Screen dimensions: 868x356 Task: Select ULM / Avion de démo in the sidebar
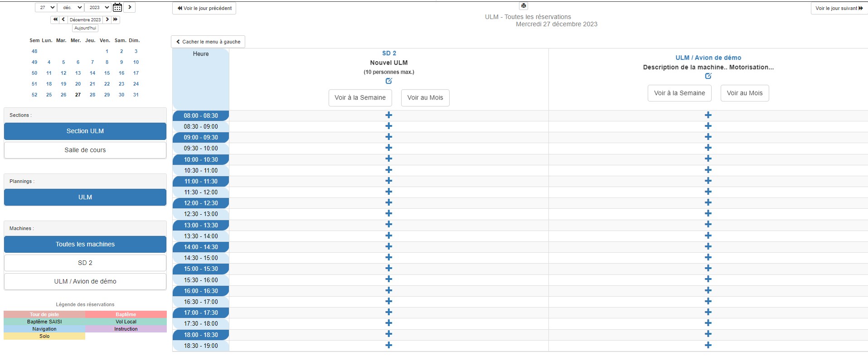[85, 281]
